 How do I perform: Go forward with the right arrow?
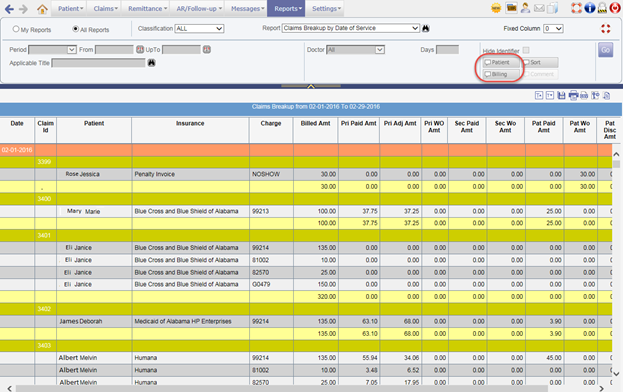23,9
